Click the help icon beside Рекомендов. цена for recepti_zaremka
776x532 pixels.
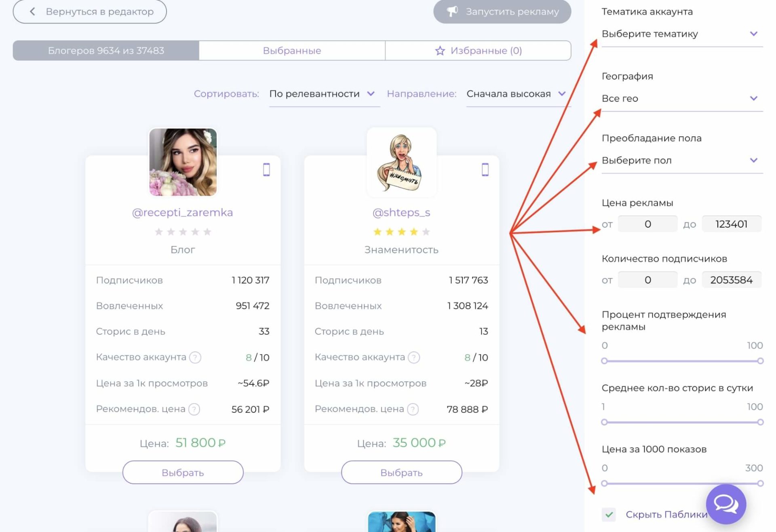tap(194, 409)
